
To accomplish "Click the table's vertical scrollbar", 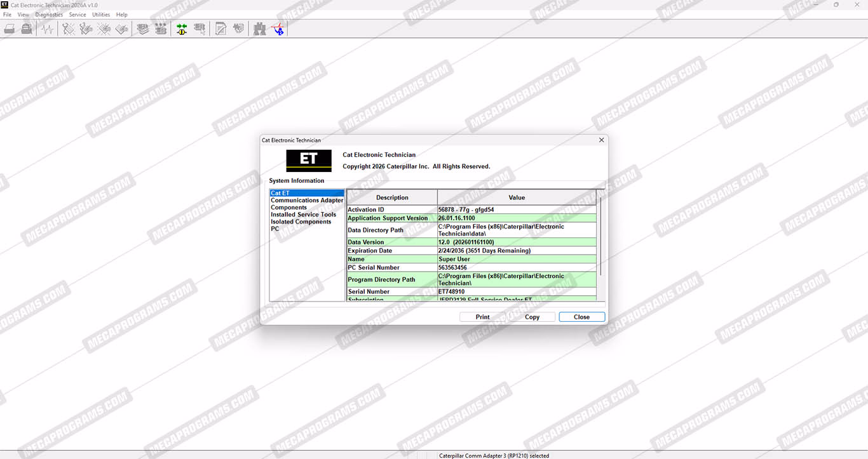I will pos(600,235).
